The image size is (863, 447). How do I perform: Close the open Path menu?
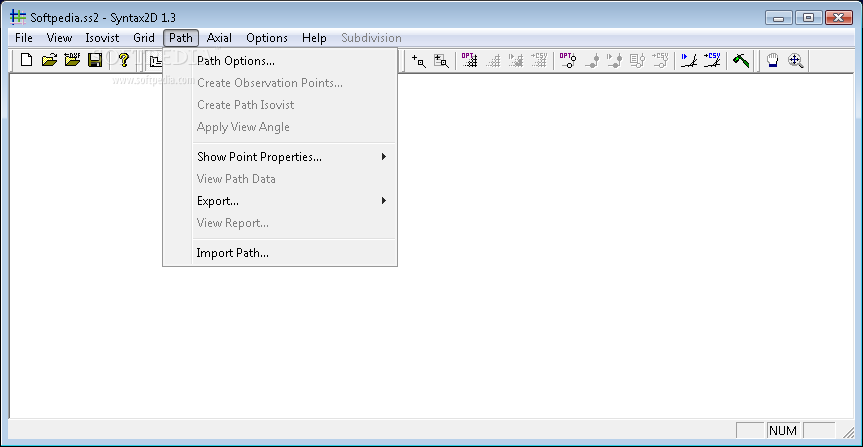[x=181, y=38]
